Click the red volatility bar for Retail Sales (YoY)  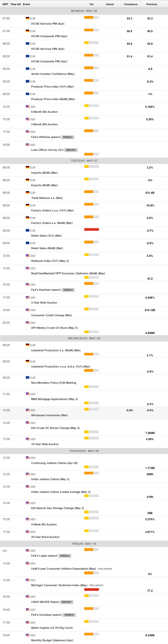point(91,230)
